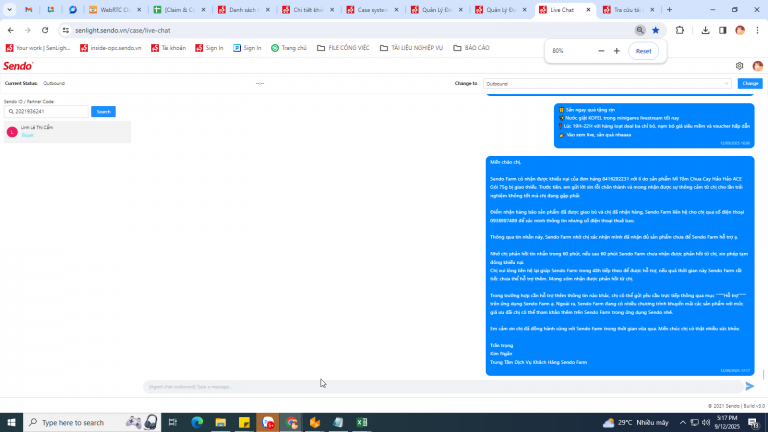Open the Trang chủ bookmark
Image resolution: width=768 pixels, height=432 pixels.
289,48
